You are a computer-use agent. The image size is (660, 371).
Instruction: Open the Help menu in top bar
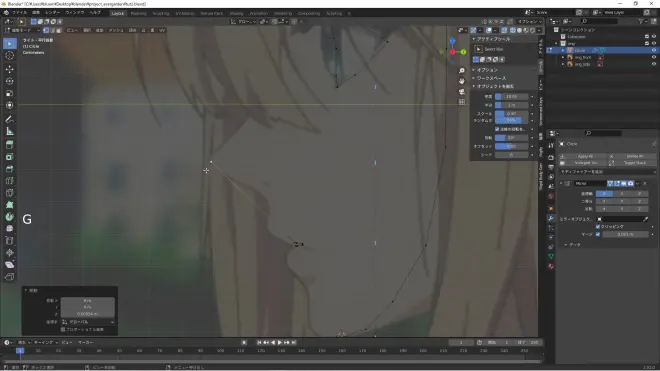click(95, 13)
